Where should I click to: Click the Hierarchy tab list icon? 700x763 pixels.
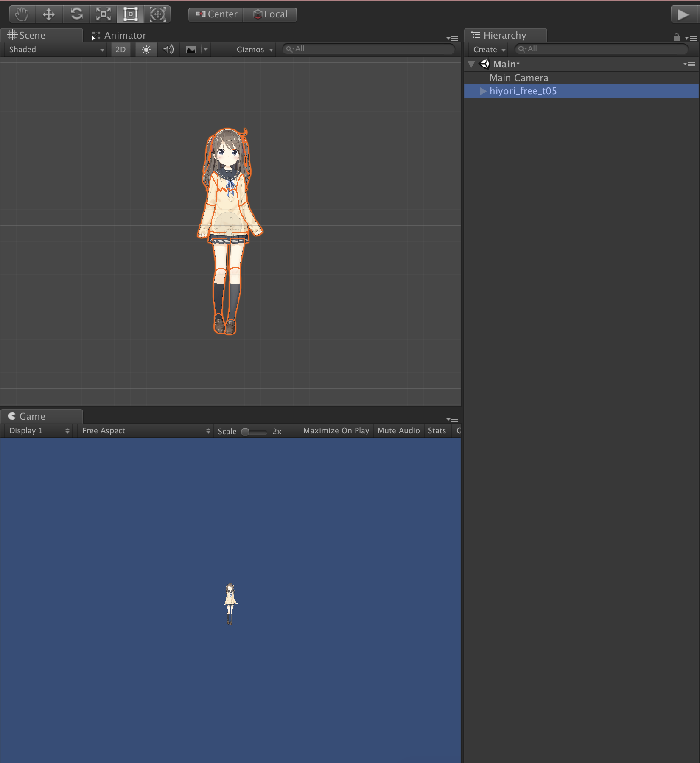tap(476, 35)
